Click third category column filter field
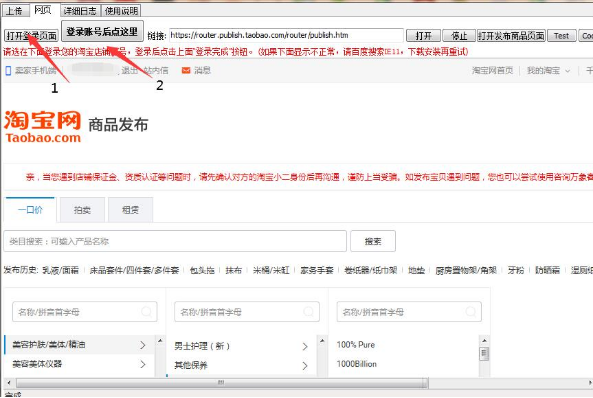Image resolution: width=593 pixels, height=398 pixels. point(409,312)
